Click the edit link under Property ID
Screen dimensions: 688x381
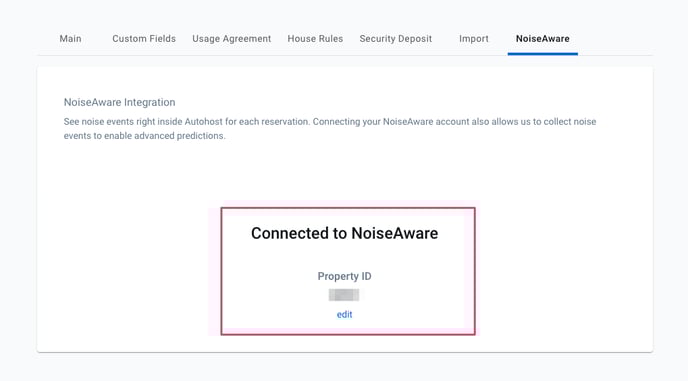344,314
